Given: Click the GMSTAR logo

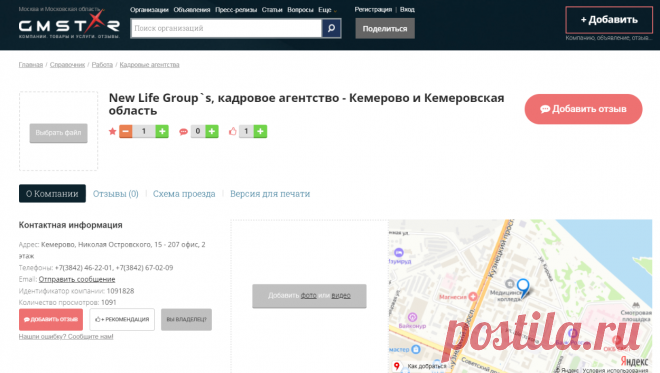Looking at the screenshot, I should pyautogui.click(x=69, y=25).
